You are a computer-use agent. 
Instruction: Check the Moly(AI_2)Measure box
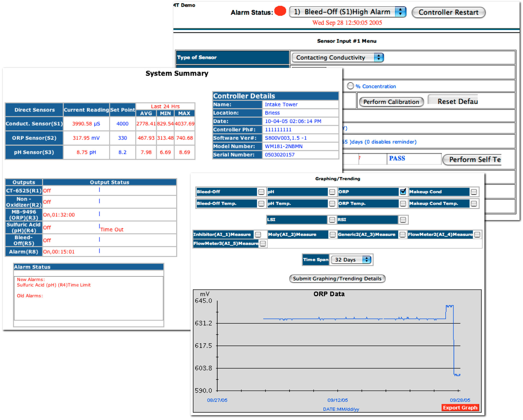click(x=332, y=235)
